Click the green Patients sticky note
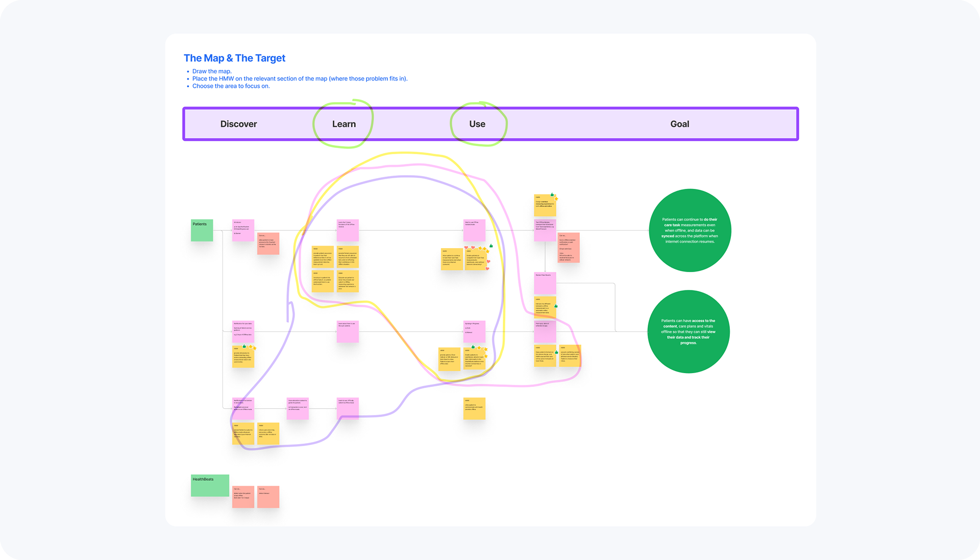Viewport: 980px width, 560px height. click(202, 230)
